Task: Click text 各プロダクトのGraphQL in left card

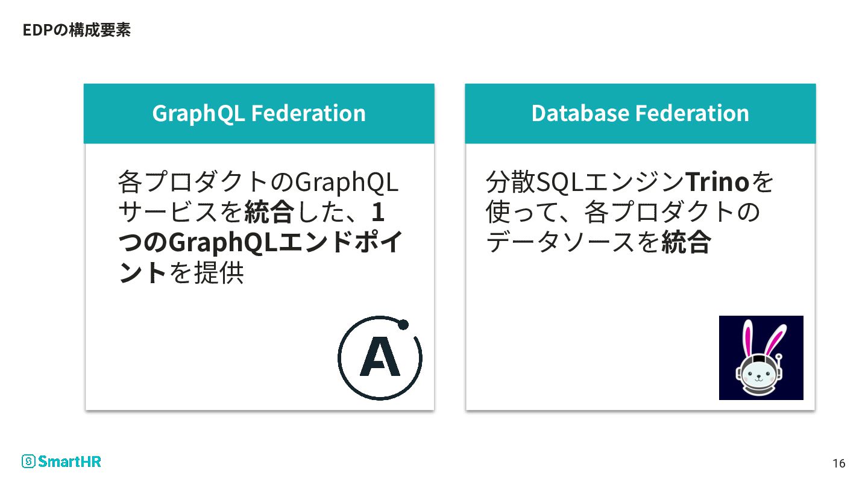Action: (x=258, y=182)
